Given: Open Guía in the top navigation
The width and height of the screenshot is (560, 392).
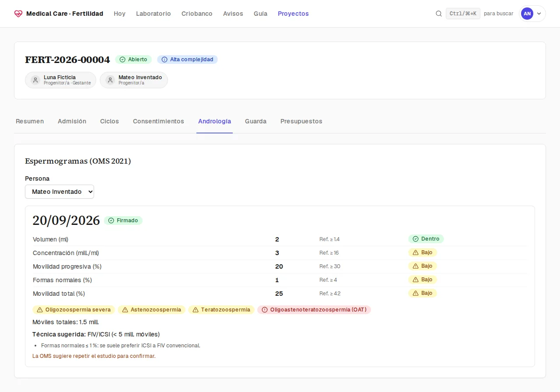Looking at the screenshot, I should pos(260,14).
